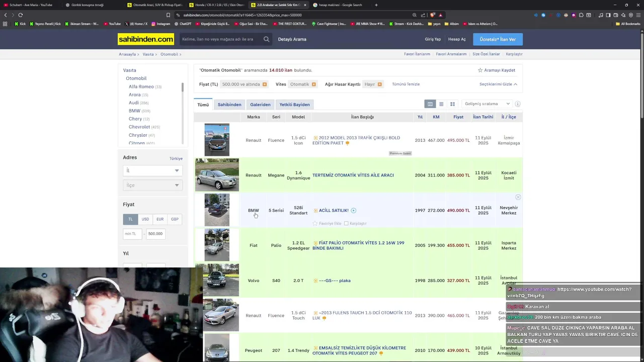Screen dimensions: 644x362
Task: Click the sorting info icon
Action: point(518,104)
